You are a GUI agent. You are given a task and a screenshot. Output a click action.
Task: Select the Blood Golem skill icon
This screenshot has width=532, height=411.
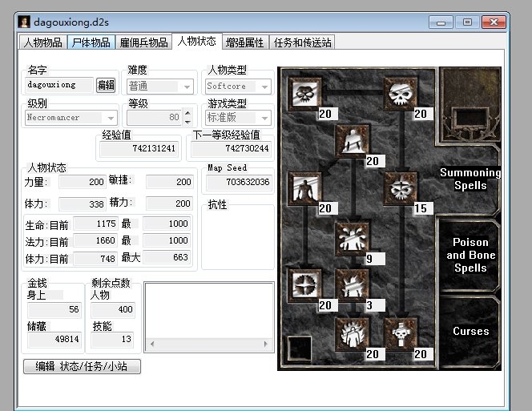pyautogui.click(x=353, y=239)
